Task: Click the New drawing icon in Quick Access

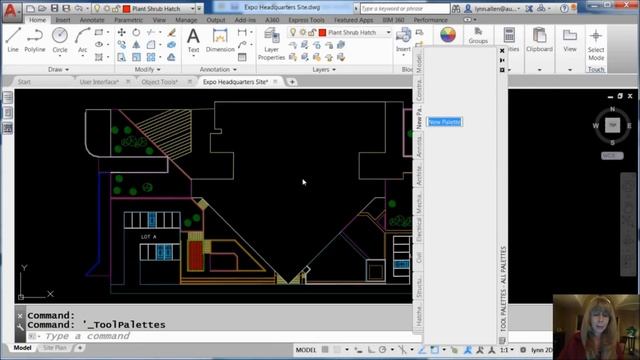Action: click(31, 8)
